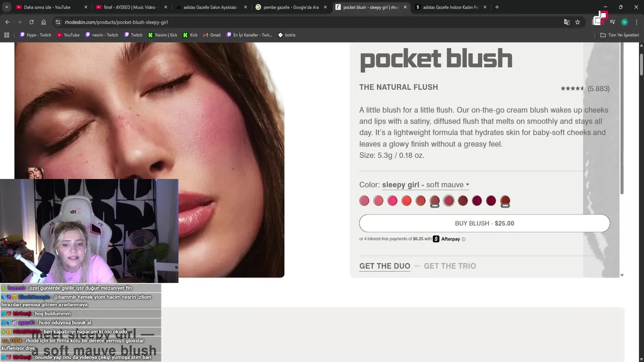Screen dimensions: 644x362
Task: Open the 'En İyi Kanallar - Twit...' bookmark
Action: pyautogui.click(x=249, y=35)
